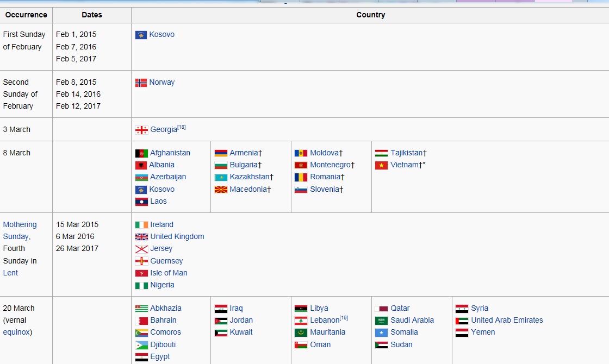Screen dimensions: 609x364
Task: Open the Tajikistan country link
Action: (x=406, y=153)
